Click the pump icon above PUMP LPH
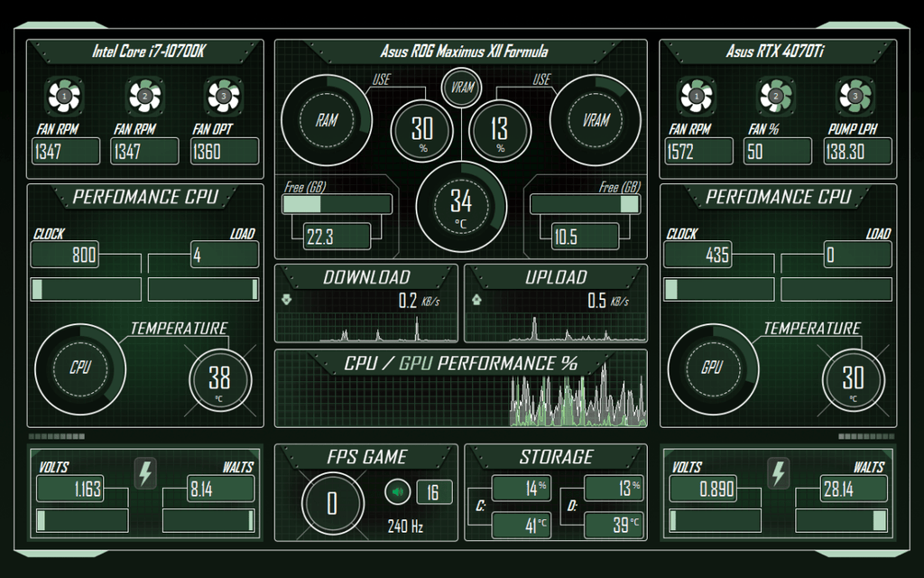This screenshot has width=924, height=578. [x=855, y=95]
